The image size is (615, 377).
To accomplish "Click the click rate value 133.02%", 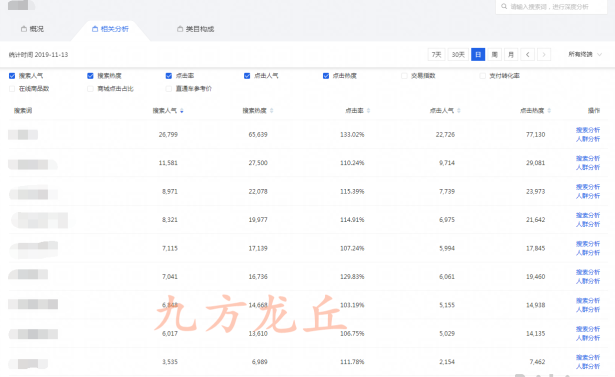I will 352,135.
